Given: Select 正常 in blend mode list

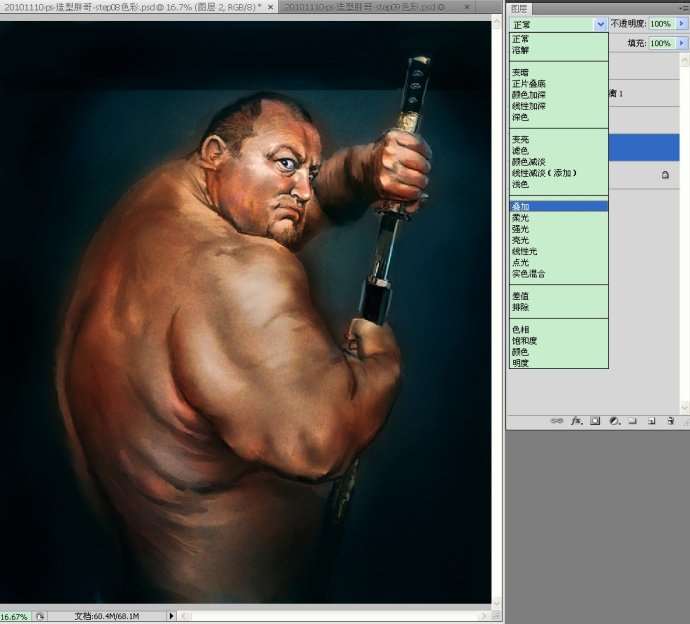Looking at the screenshot, I should [x=559, y=39].
